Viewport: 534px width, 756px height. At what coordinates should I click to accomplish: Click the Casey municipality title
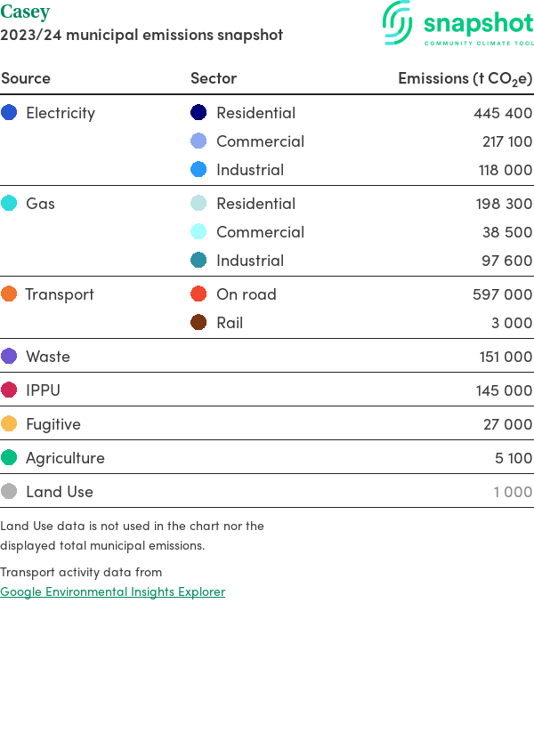25,12
